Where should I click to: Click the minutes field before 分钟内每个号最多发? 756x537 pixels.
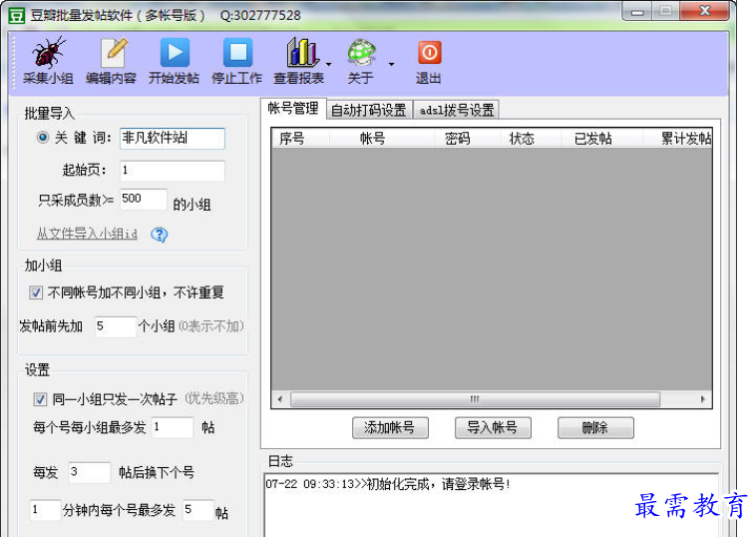coord(45,509)
